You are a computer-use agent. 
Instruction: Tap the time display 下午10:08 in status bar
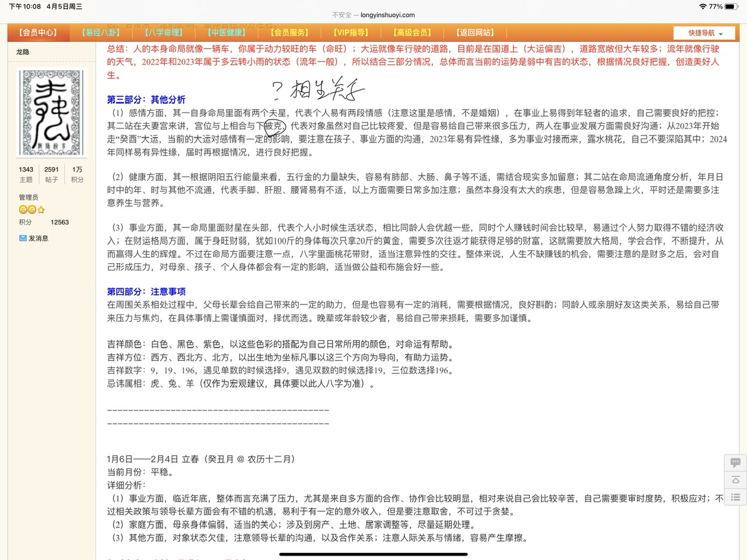click(x=25, y=6)
